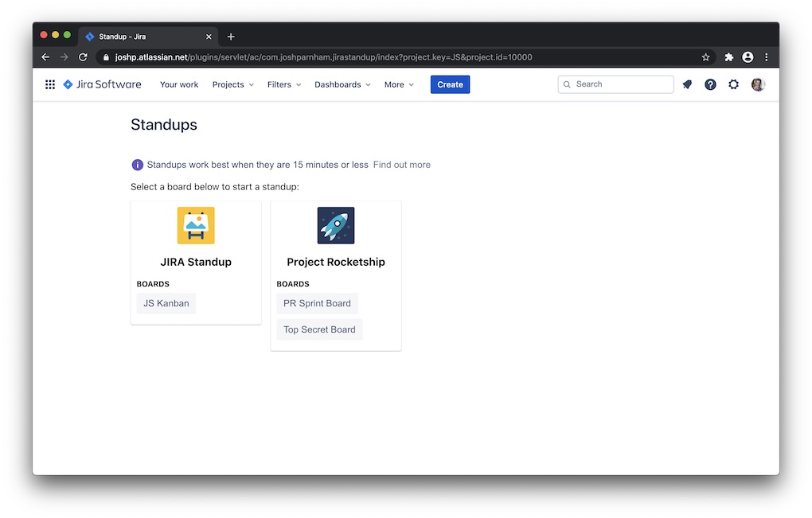Start standup on JS Kanban board
This screenshot has height=518, width=812.
(x=166, y=303)
